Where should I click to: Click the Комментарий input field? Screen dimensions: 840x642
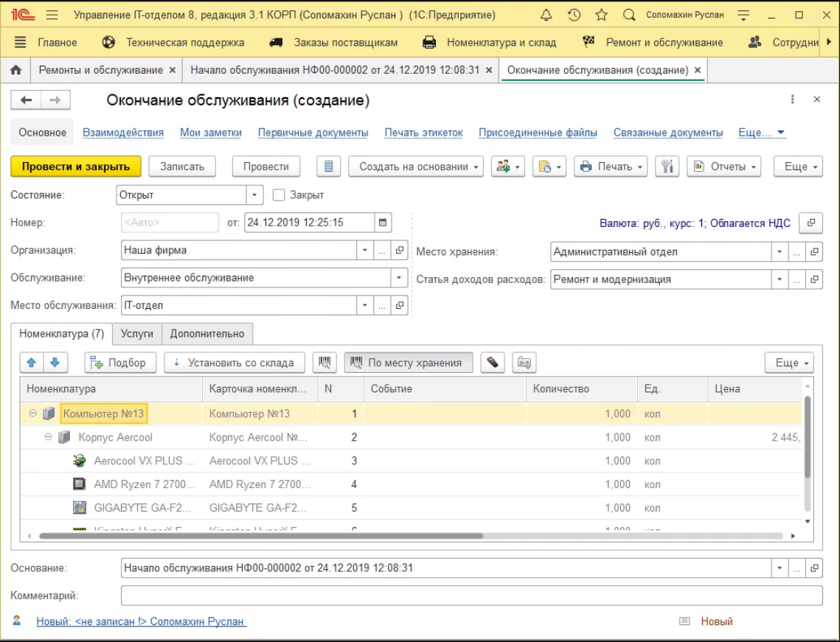tap(471, 596)
